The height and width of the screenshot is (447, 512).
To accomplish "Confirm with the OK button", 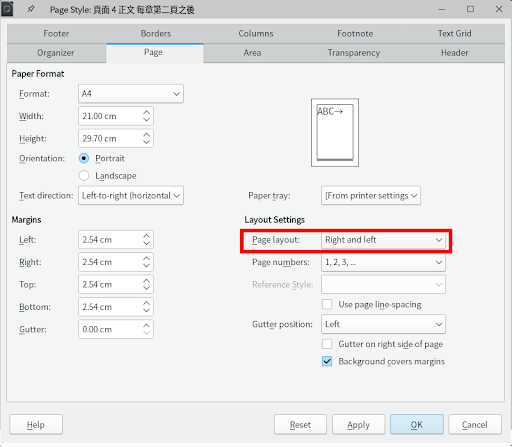I will click(x=417, y=425).
